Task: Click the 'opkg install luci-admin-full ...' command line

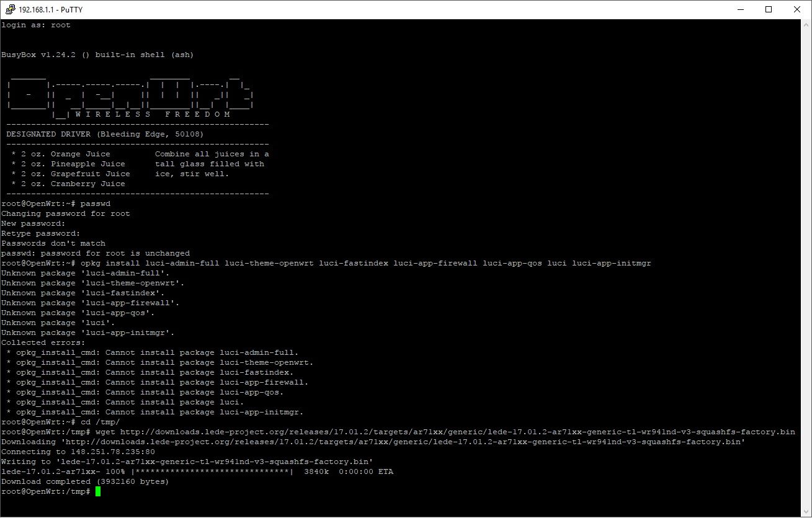Action: click(x=326, y=264)
